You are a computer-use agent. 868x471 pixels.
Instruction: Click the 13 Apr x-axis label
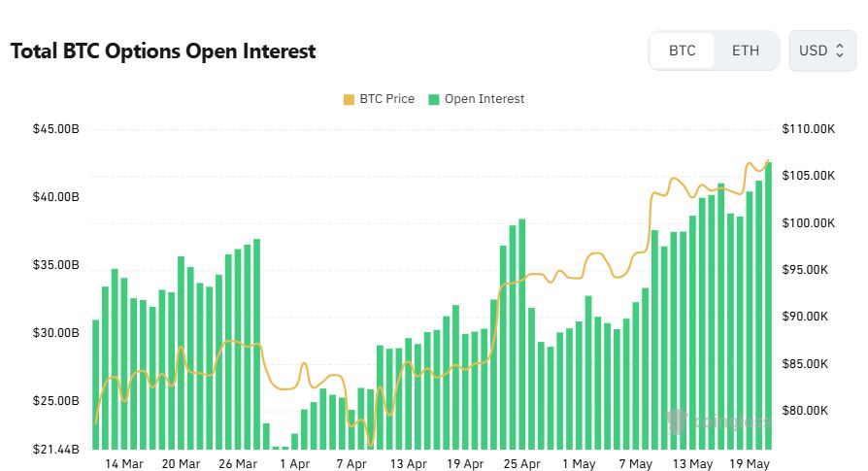point(409,464)
